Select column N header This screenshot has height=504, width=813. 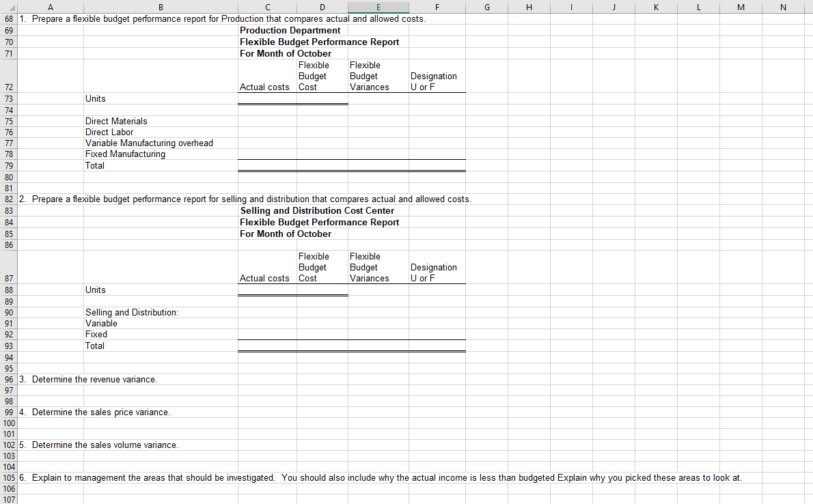[783, 7]
